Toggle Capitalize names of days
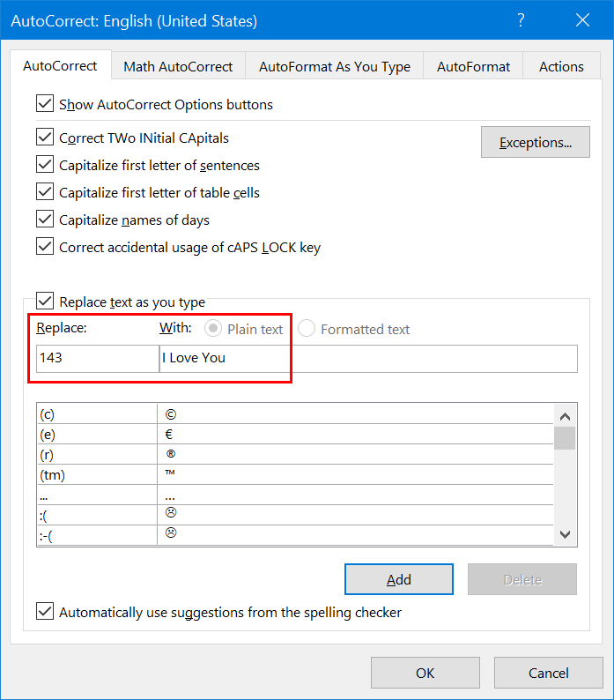614x700 pixels. pos(45,220)
